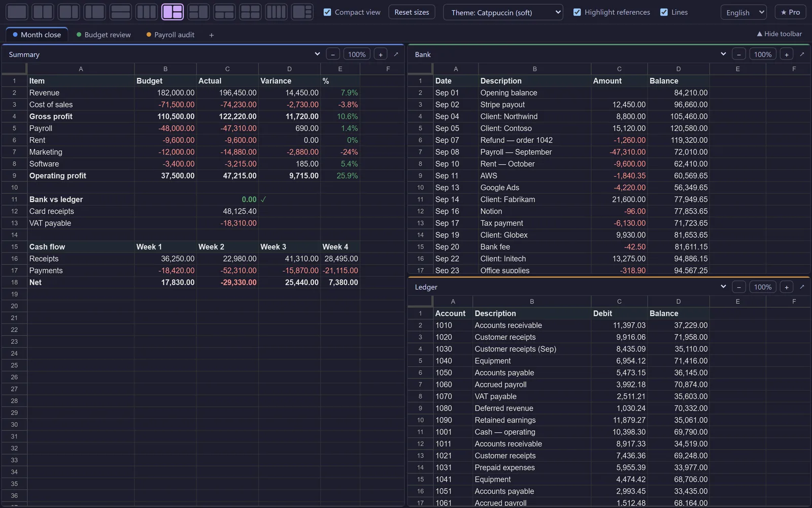Collapse the toolbar with Hide toolbar
The image size is (812, 508).
[x=780, y=34]
